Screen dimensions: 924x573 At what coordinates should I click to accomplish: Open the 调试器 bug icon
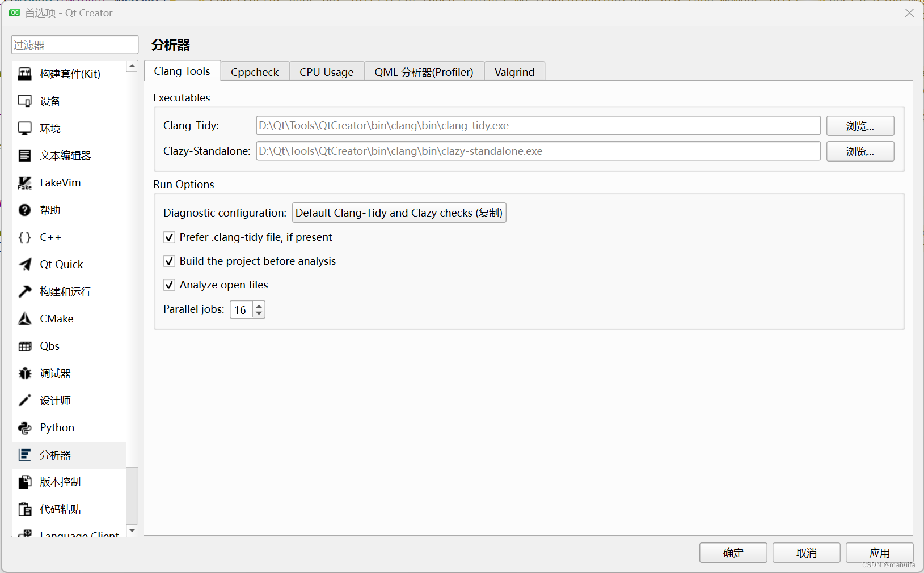pyautogui.click(x=25, y=373)
